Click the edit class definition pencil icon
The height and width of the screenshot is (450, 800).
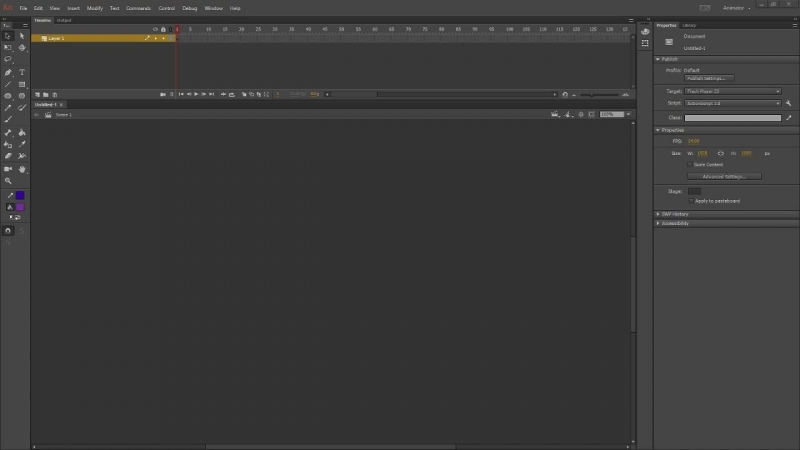(789, 118)
